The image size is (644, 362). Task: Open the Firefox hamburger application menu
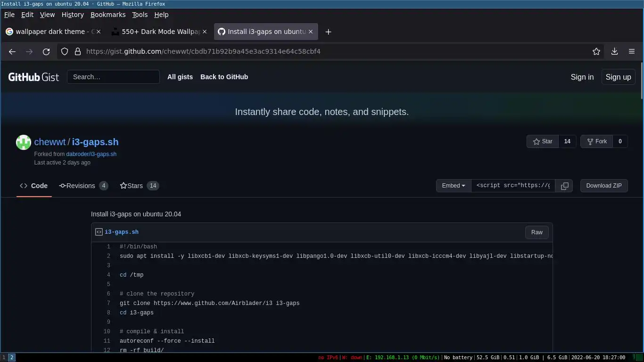[632, 51]
